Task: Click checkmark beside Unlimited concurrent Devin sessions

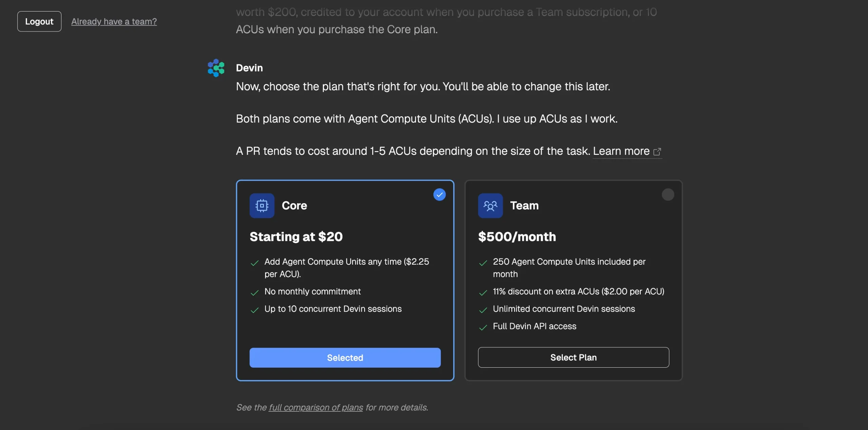Action: tap(483, 310)
